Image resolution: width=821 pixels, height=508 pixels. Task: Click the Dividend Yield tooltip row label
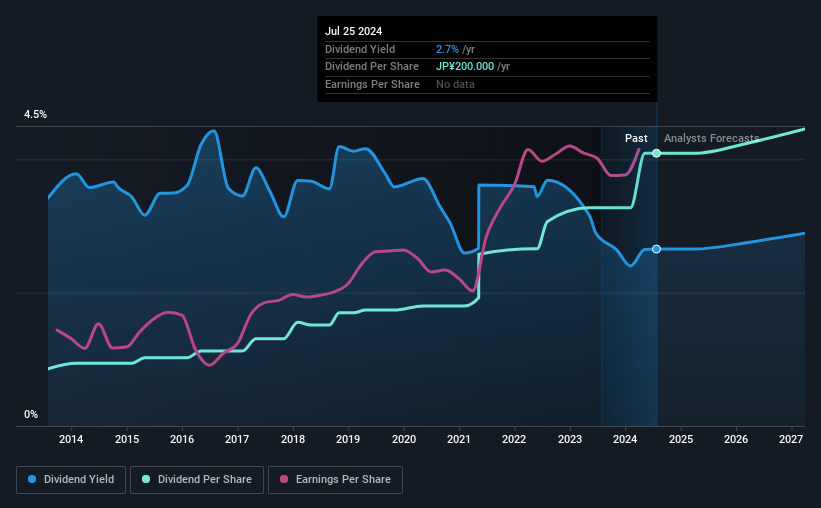tap(360, 49)
